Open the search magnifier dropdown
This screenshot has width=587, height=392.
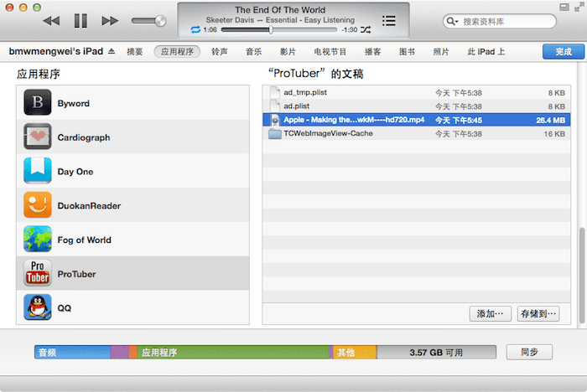pyautogui.click(x=452, y=21)
